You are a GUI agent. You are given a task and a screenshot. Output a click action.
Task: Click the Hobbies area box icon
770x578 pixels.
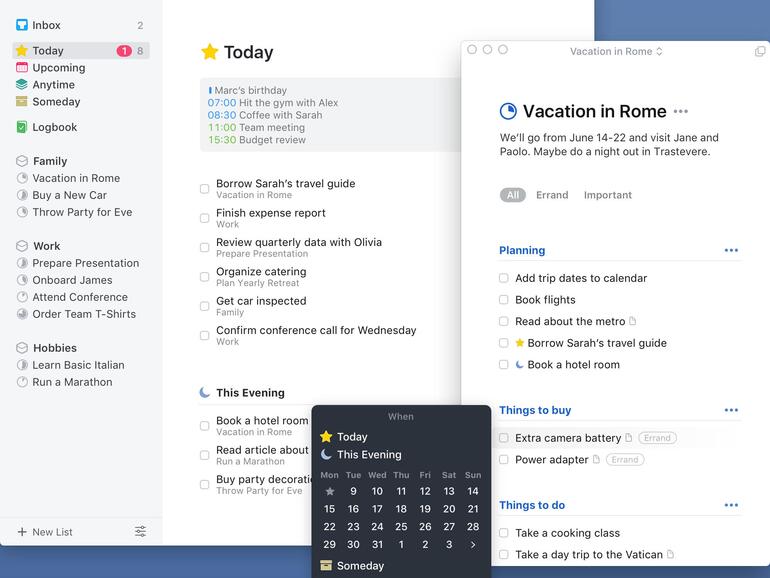tap(22, 348)
